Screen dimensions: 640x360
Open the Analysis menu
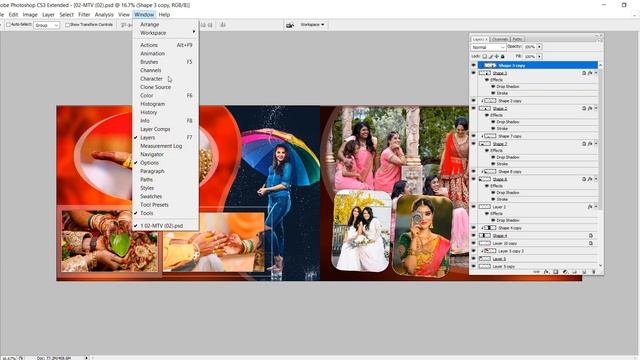104,15
